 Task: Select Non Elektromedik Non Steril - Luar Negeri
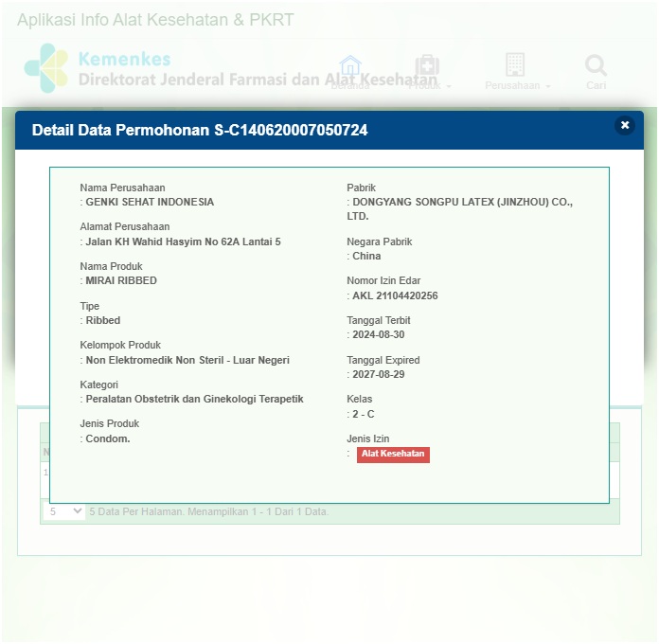click(187, 360)
